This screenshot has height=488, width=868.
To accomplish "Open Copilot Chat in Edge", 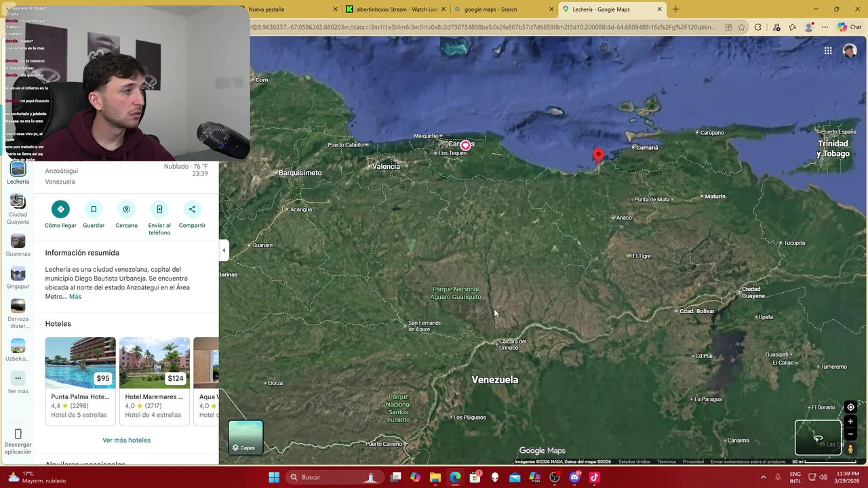I will 848,27.
